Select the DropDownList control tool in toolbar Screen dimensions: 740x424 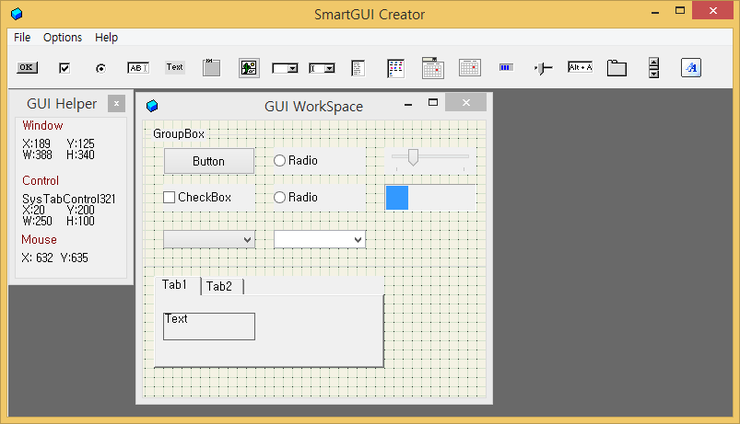[x=285, y=68]
